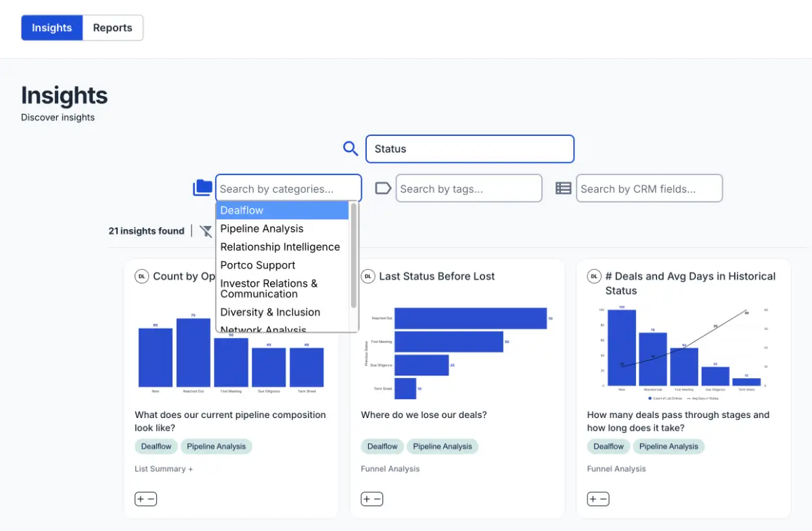Click the CRM fields table icon
The width and height of the screenshot is (812, 531).
[x=563, y=188]
